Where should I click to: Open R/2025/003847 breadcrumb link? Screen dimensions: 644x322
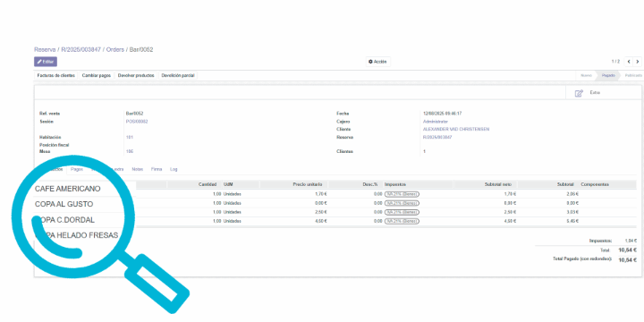(80, 50)
